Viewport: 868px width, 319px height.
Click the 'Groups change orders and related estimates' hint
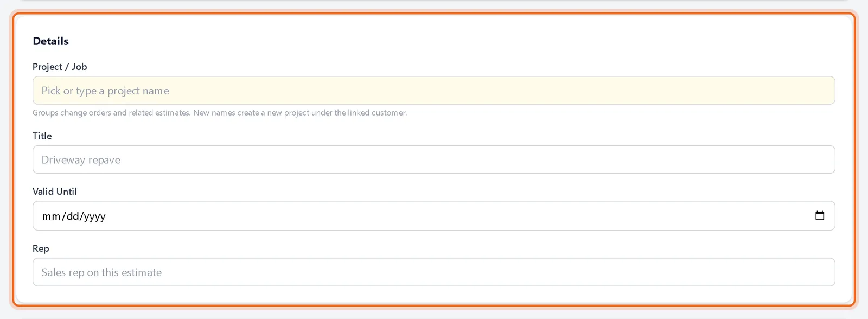coord(220,113)
